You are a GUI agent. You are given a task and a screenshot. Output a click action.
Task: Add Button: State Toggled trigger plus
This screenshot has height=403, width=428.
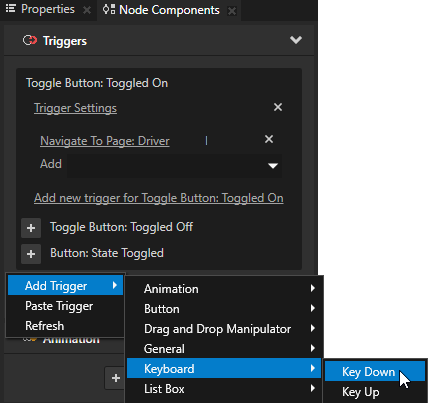[31, 254]
